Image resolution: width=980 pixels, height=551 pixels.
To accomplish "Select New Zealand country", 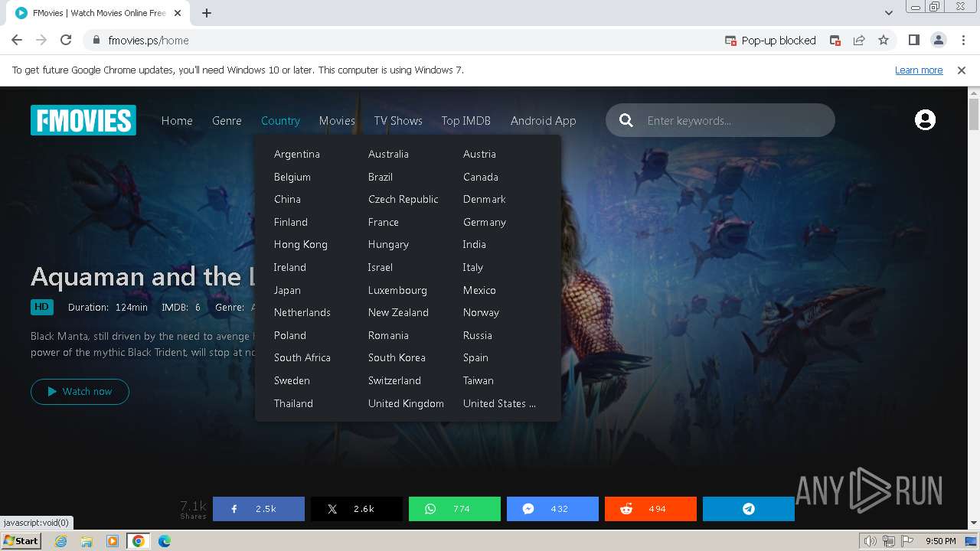I will 398,312.
